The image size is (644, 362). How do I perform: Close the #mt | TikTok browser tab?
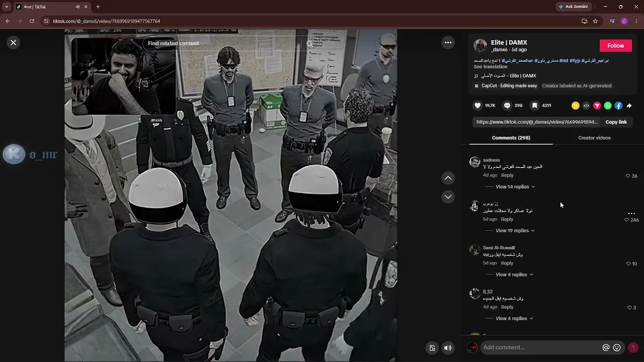pyautogui.click(x=86, y=7)
